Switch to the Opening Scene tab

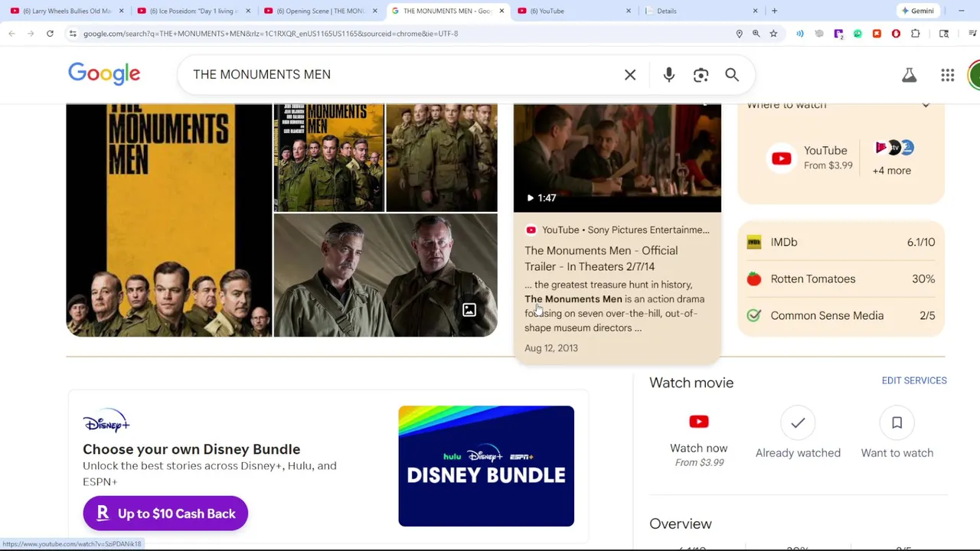(321, 11)
